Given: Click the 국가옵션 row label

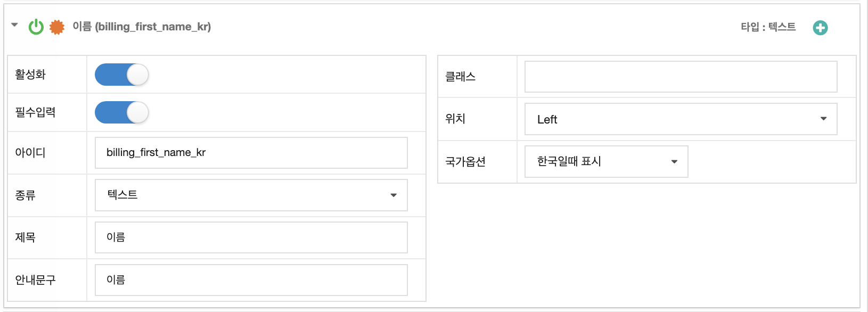Looking at the screenshot, I should [x=465, y=162].
